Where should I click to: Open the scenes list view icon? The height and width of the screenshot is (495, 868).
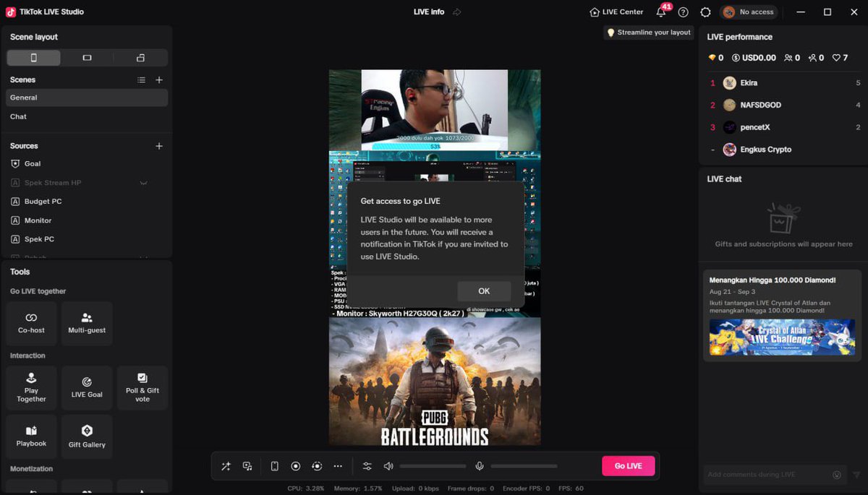point(142,79)
